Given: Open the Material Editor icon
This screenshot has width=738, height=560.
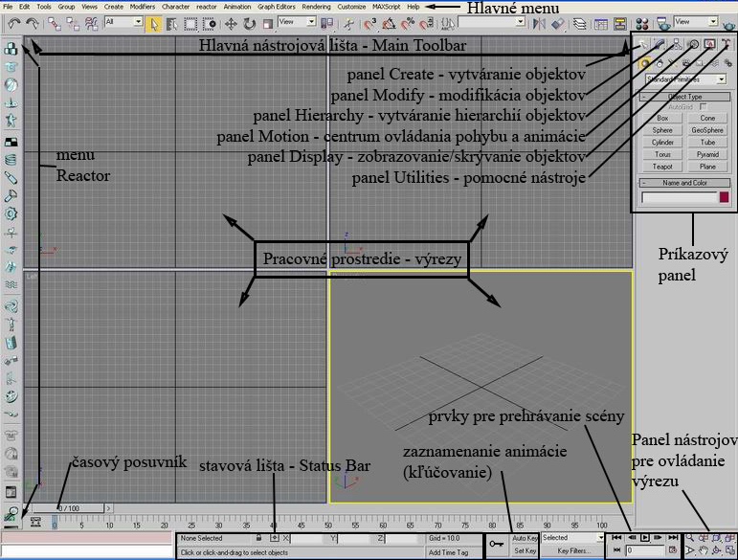Looking at the screenshot, I should click(642, 24).
